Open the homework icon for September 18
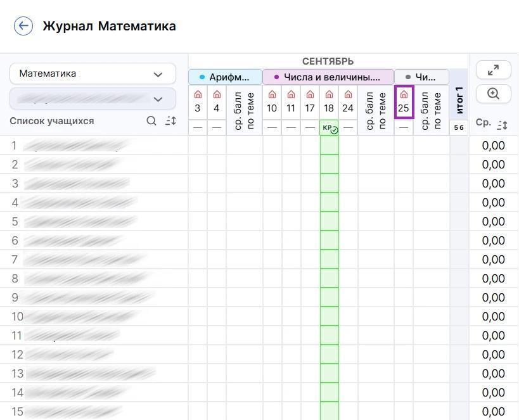 (x=329, y=94)
